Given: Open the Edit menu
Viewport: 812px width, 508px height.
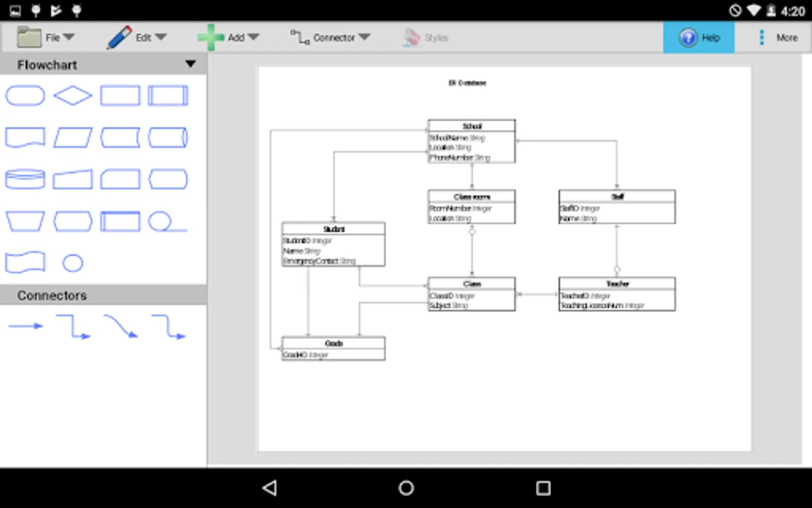Looking at the screenshot, I should point(136,37).
